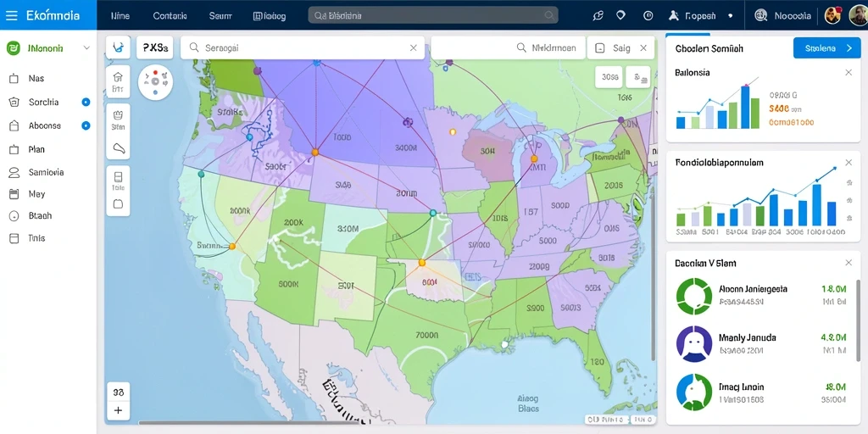
Task: Toggle the blue indicator beside Sorchia
Action: point(86,102)
